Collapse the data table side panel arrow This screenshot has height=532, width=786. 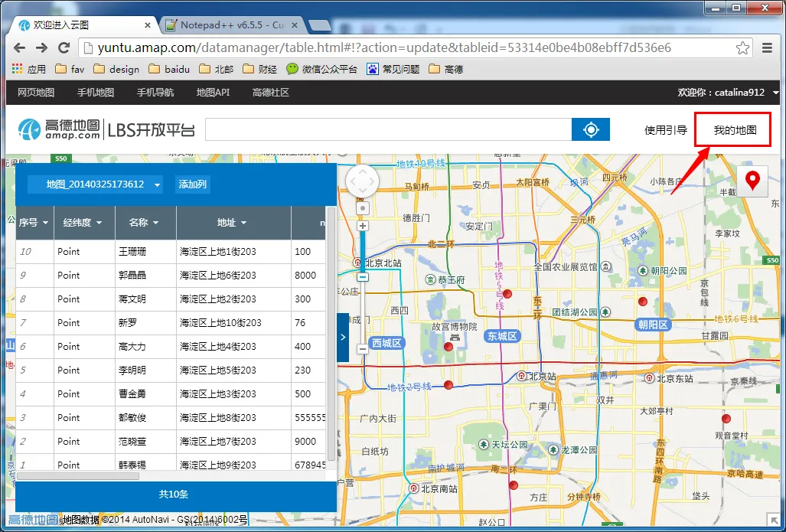click(343, 337)
